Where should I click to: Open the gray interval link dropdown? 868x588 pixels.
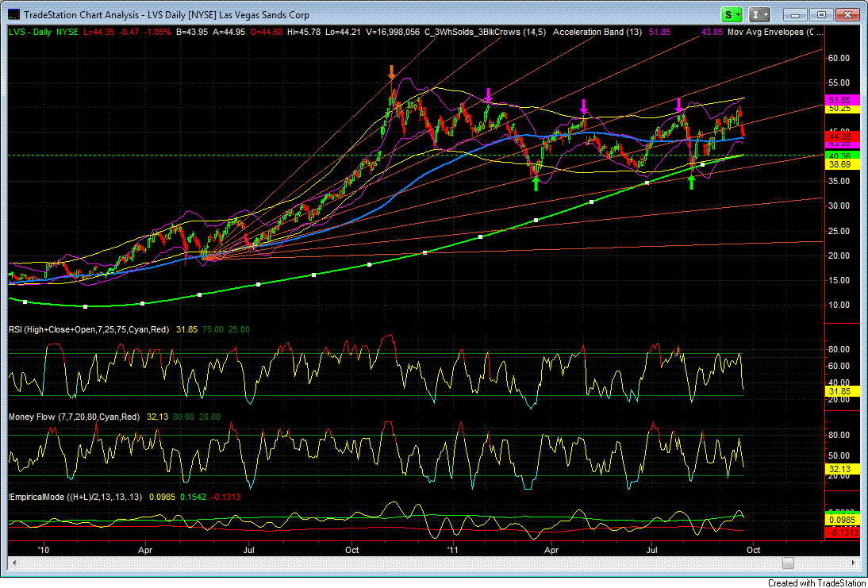pyautogui.click(x=760, y=15)
